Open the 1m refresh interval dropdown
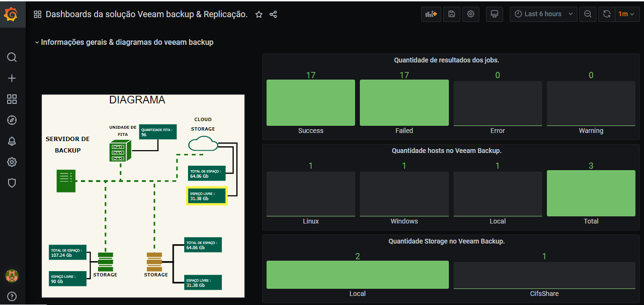Image resolution: width=644 pixels, height=305 pixels. click(626, 14)
